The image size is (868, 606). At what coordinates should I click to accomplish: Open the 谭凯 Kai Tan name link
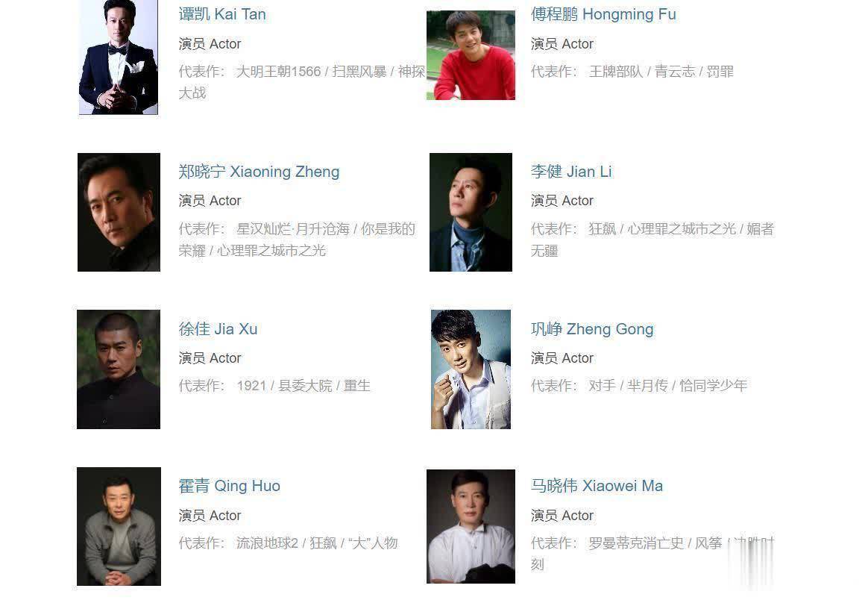[x=222, y=14]
